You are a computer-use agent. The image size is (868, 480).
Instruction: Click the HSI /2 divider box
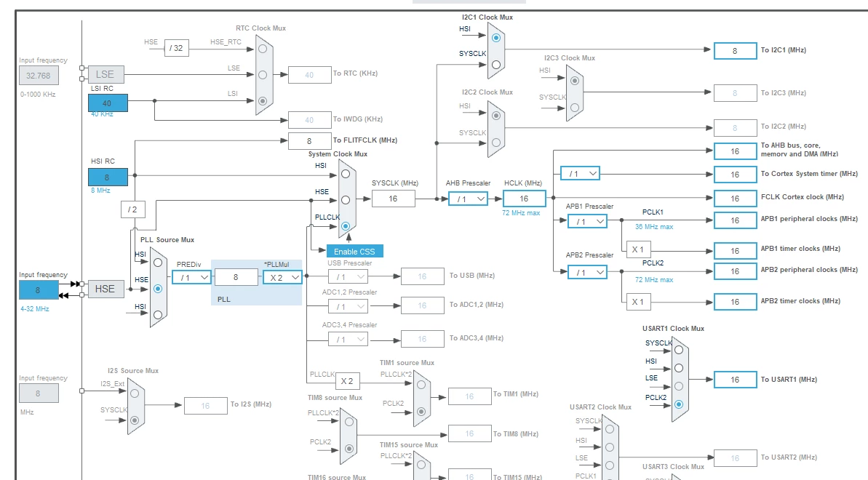pyautogui.click(x=133, y=209)
